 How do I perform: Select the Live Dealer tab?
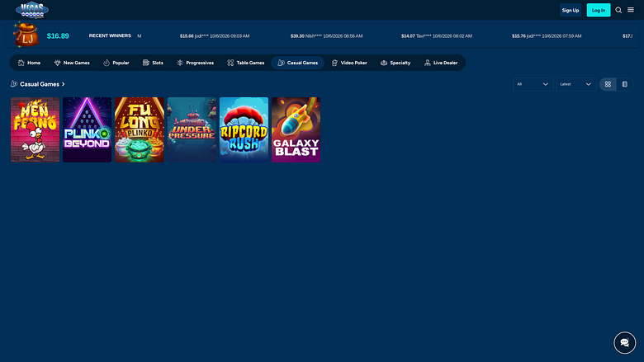441,63
